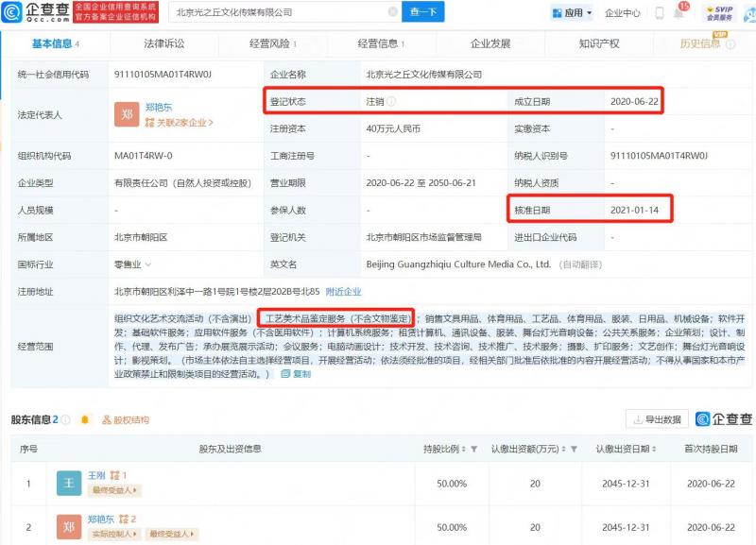Viewport: 756px width, 545px height.
Task: Click the 复制 copy button for business scope
Action: click(296, 373)
